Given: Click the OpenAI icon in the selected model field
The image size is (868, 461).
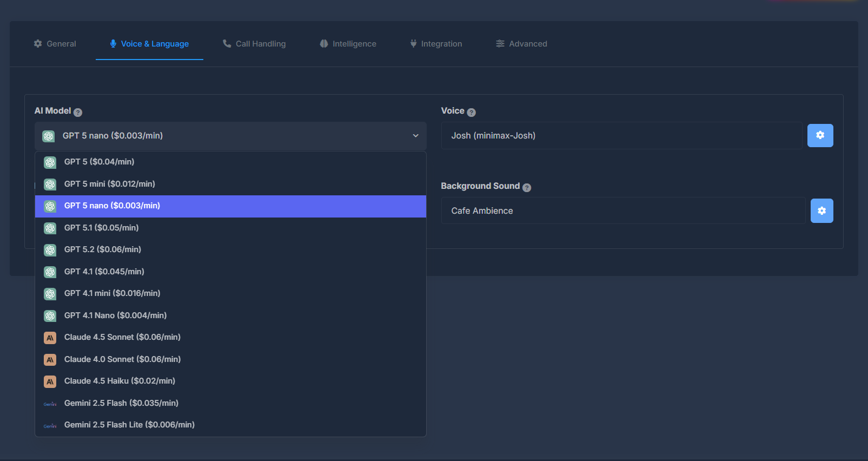Looking at the screenshot, I should (x=49, y=136).
